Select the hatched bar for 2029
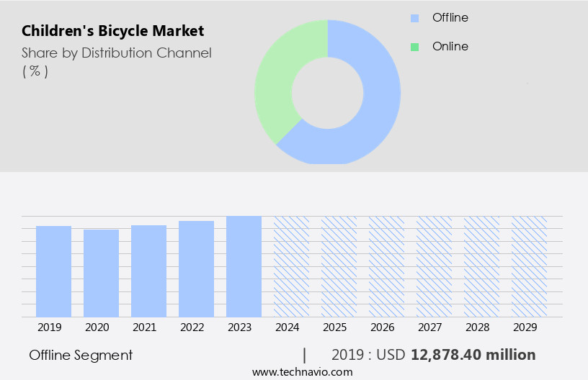The image size is (588, 380). point(529,266)
